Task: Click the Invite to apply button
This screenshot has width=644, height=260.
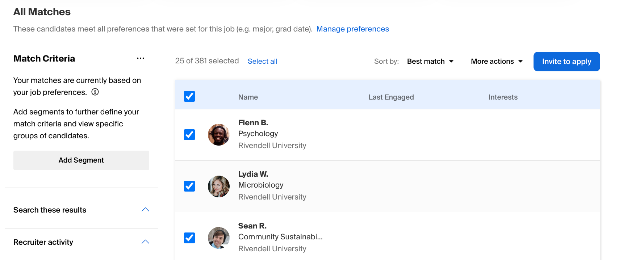Action: (x=566, y=62)
